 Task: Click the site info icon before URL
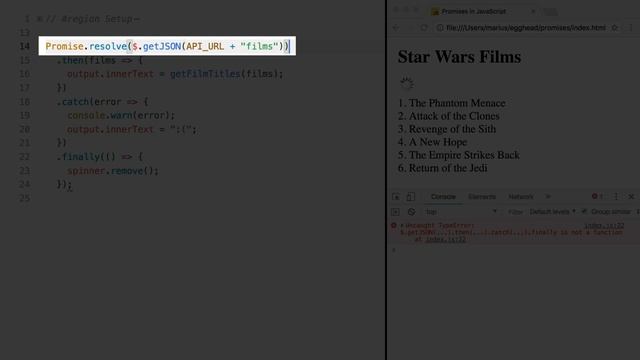point(440,28)
